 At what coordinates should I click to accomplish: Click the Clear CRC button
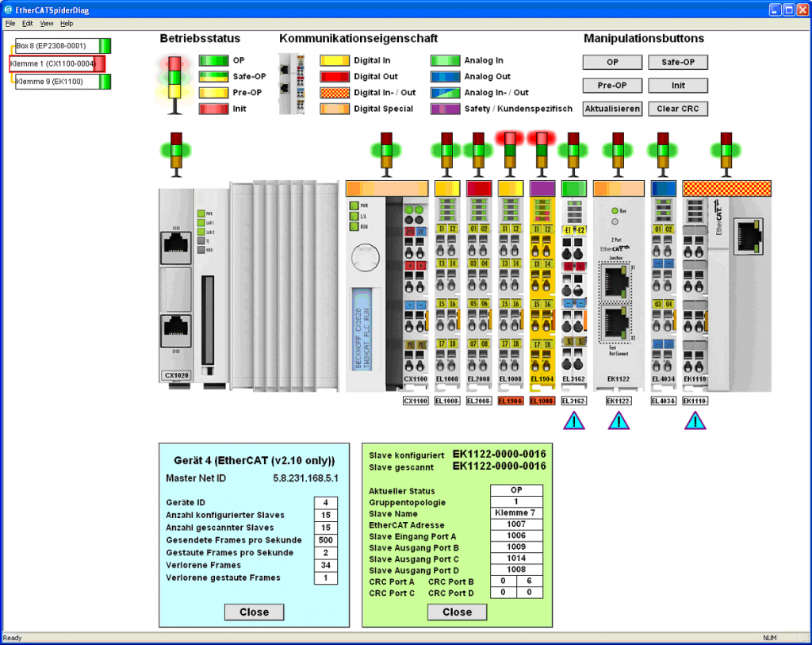677,109
